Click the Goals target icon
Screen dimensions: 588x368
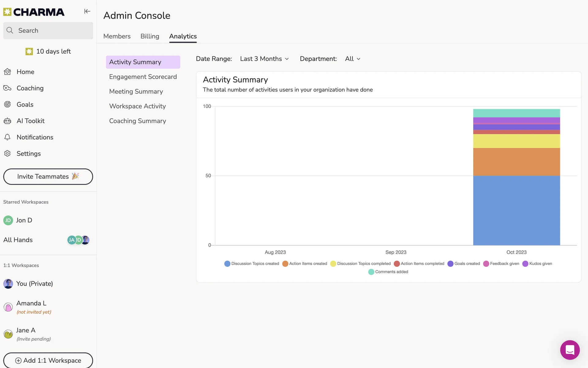[x=8, y=105]
